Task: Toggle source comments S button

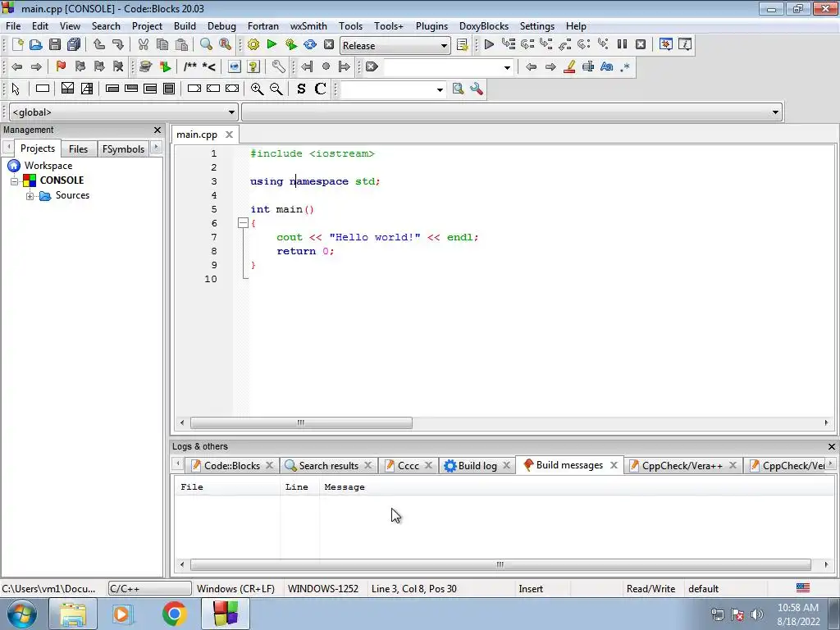Action: (301, 89)
